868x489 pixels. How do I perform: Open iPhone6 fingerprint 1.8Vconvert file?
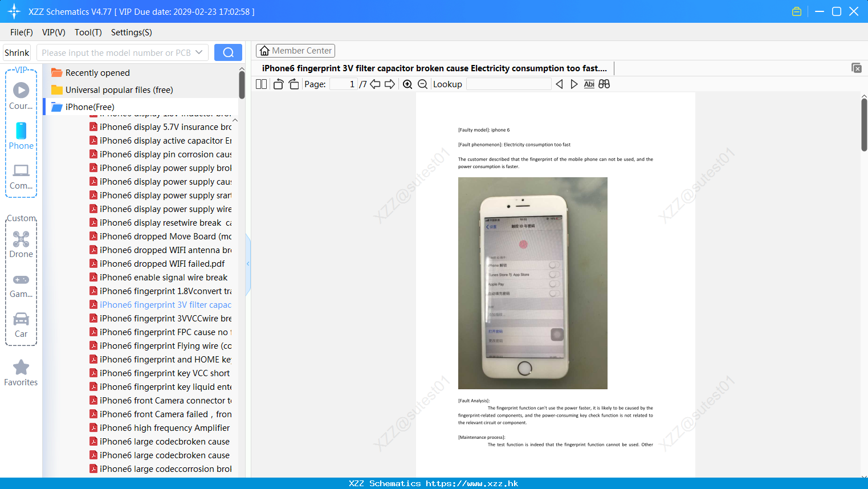click(161, 291)
